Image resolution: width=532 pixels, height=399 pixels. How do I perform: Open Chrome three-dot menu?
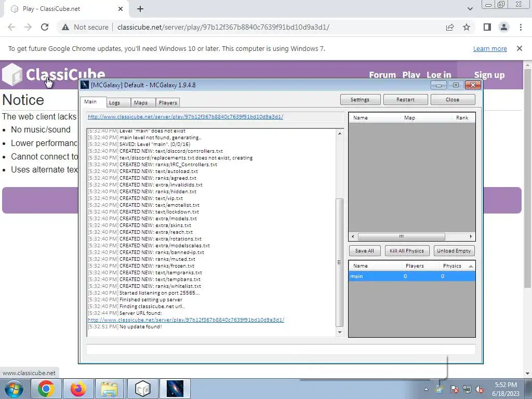(x=521, y=27)
